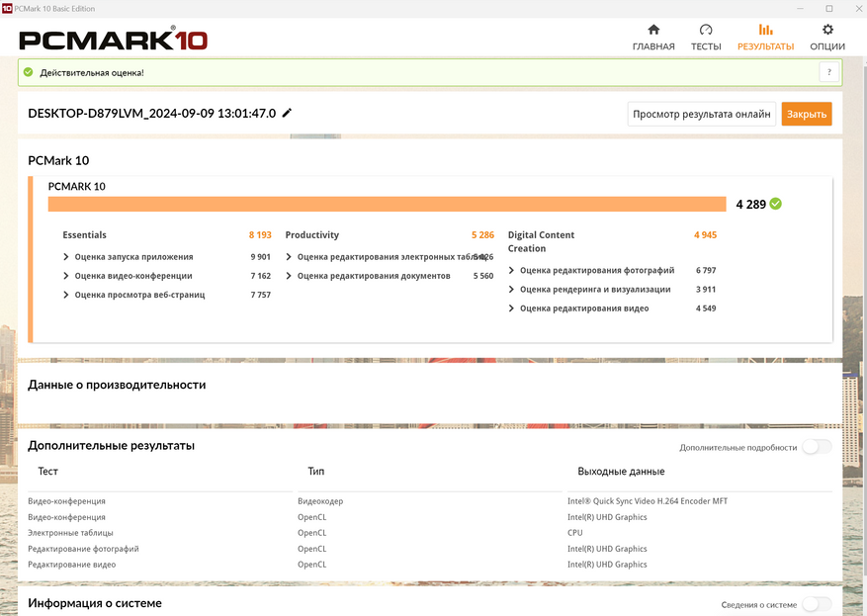Click the Productivity score 5 286
This screenshot has height=616, width=867.
tap(482, 235)
